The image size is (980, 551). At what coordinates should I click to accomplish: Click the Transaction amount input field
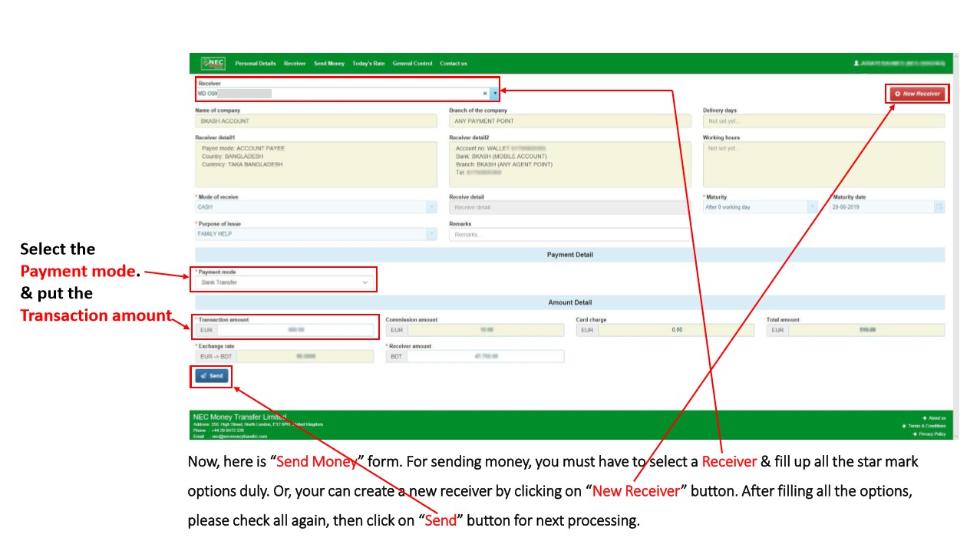pos(295,330)
